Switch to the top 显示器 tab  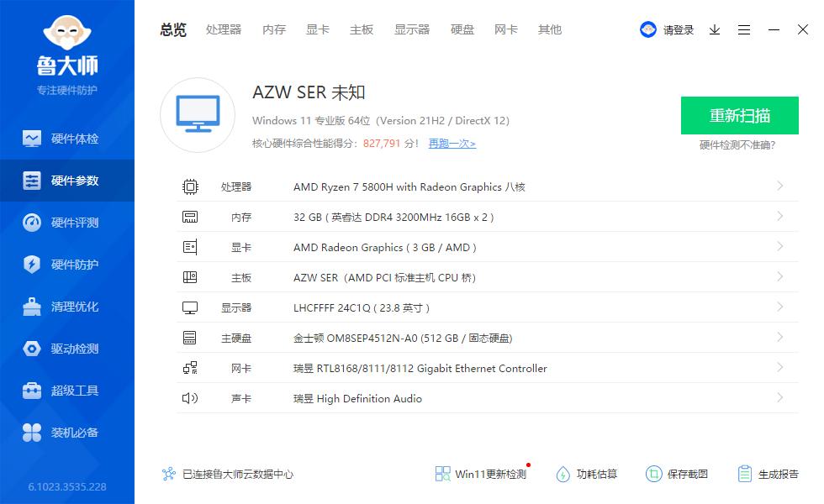[412, 30]
